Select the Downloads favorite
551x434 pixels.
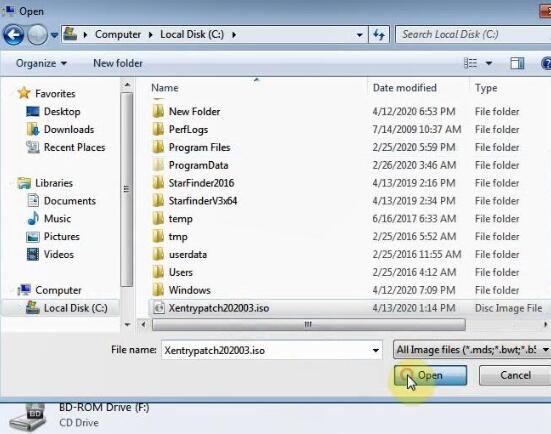69,129
